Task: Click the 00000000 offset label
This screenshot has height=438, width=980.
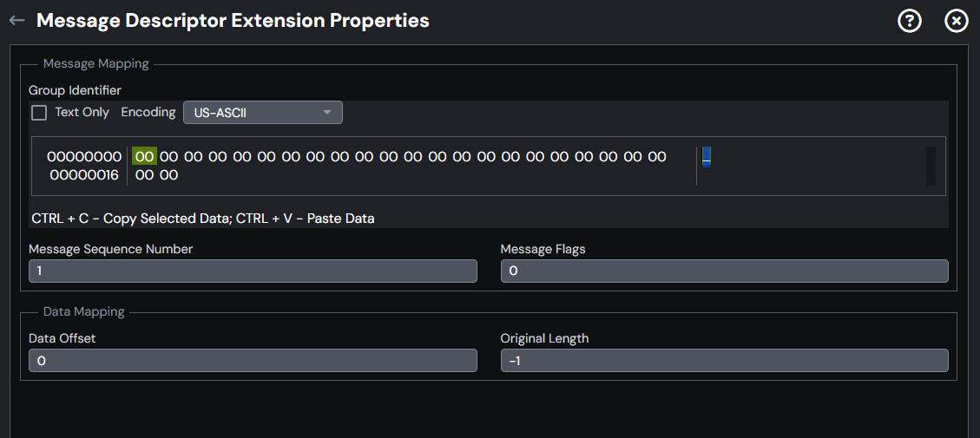Action: point(84,156)
